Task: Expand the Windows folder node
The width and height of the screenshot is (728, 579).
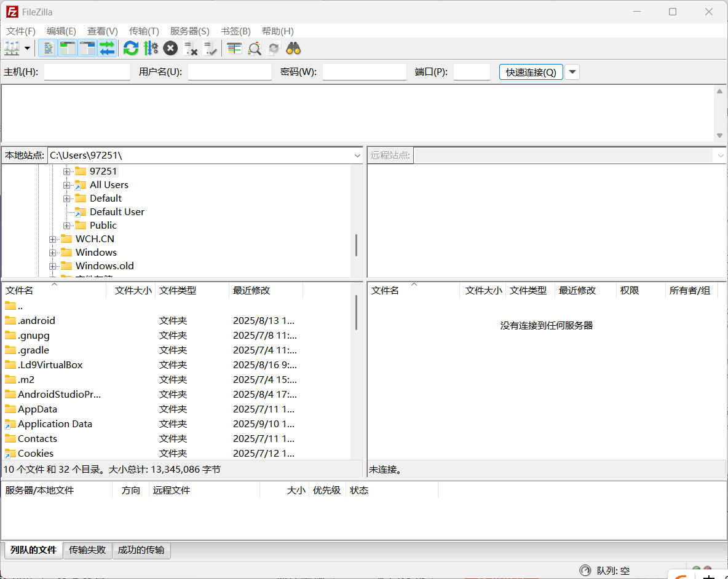Action: coord(52,253)
